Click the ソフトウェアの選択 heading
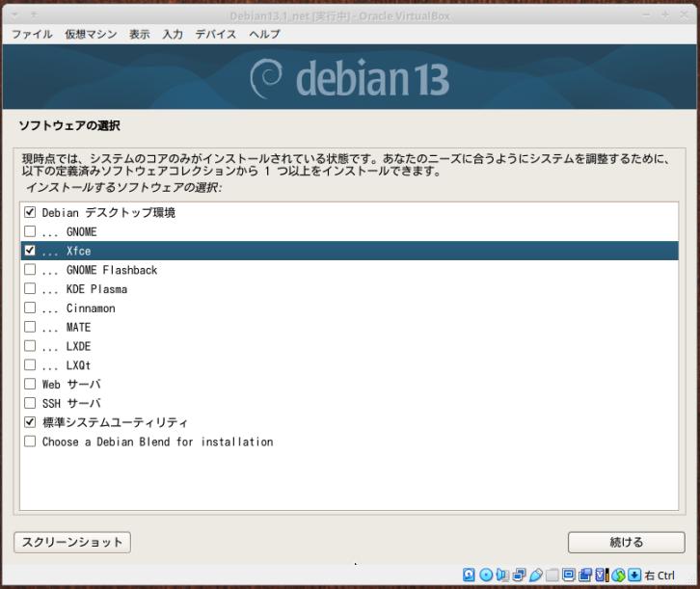Image resolution: width=700 pixels, height=589 pixels. pyautogui.click(x=69, y=125)
